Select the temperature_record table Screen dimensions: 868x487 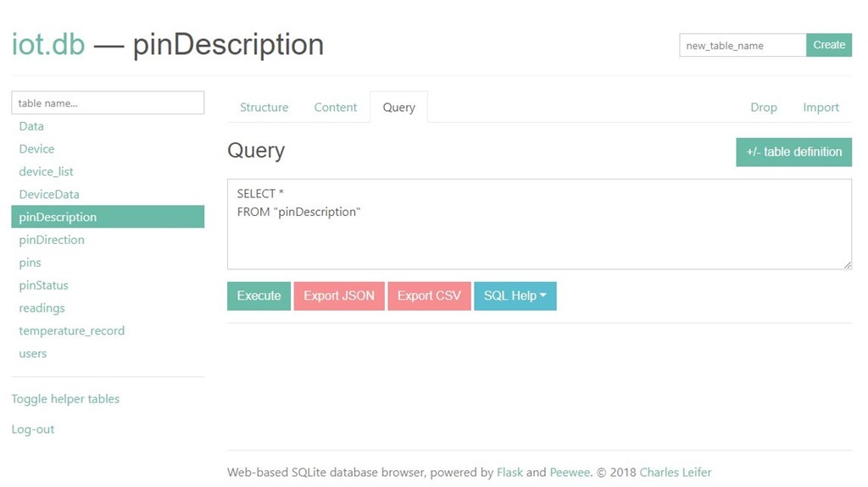point(72,330)
